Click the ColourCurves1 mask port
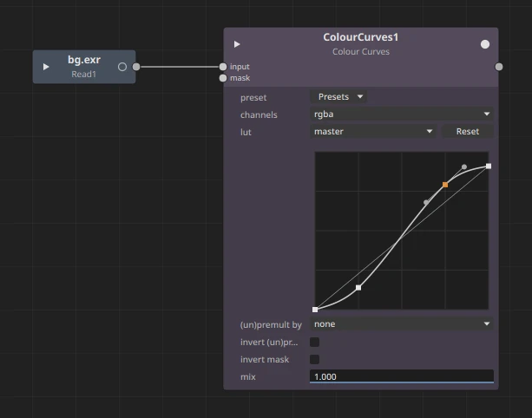This screenshot has width=532, height=418. click(223, 78)
